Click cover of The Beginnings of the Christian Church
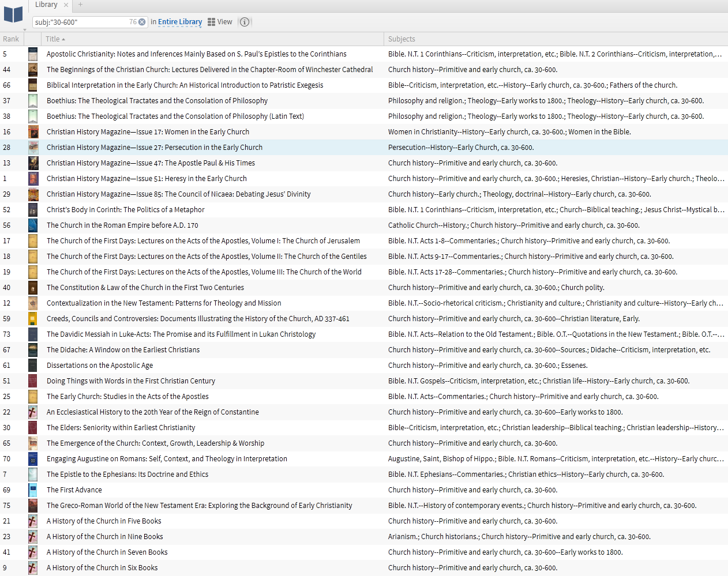Image resolution: width=728 pixels, height=576 pixels. pyautogui.click(x=33, y=70)
